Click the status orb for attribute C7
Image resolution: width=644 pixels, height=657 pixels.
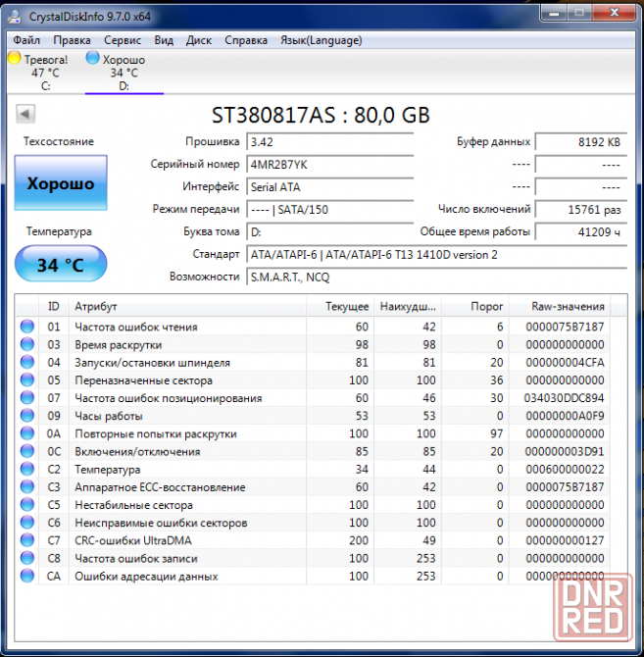pos(27,540)
